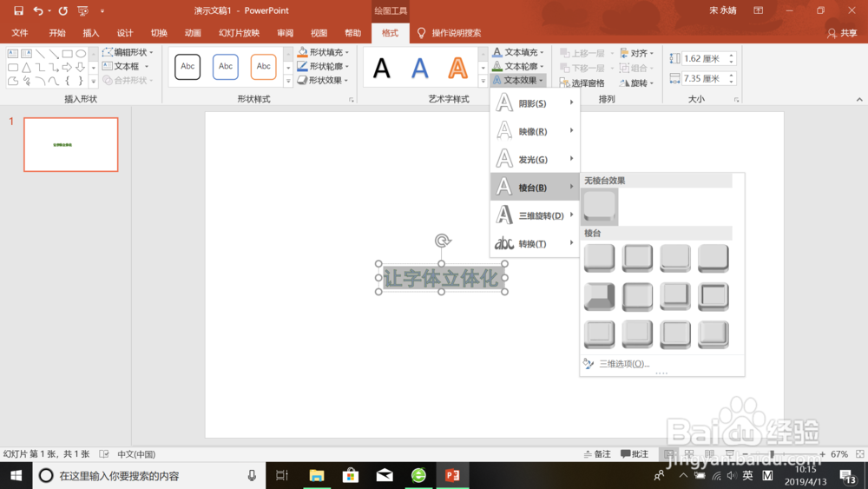Choose the right arrow shape

point(67,68)
